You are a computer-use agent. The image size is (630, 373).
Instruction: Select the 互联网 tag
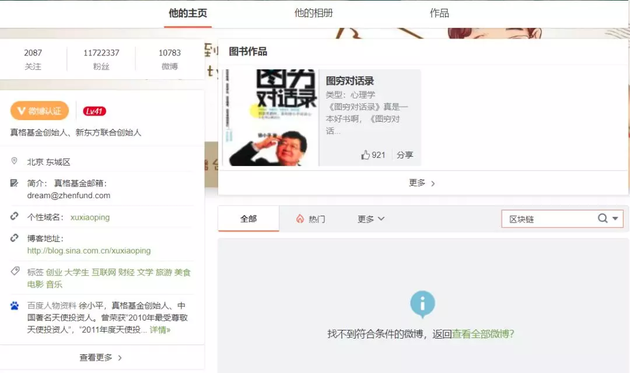[104, 273]
